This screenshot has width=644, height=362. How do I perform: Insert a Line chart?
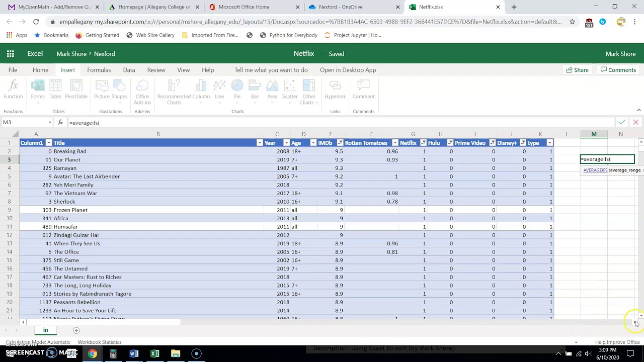219,90
